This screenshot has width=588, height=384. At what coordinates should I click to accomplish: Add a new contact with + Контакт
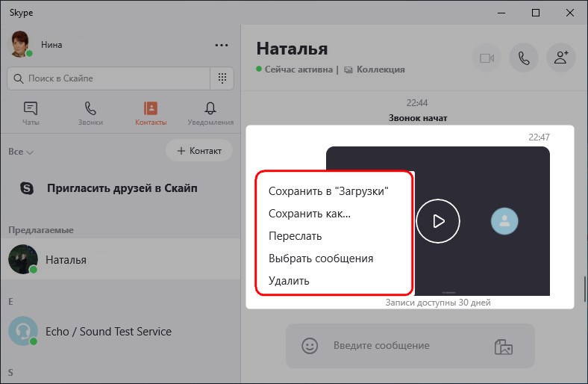[x=199, y=150]
